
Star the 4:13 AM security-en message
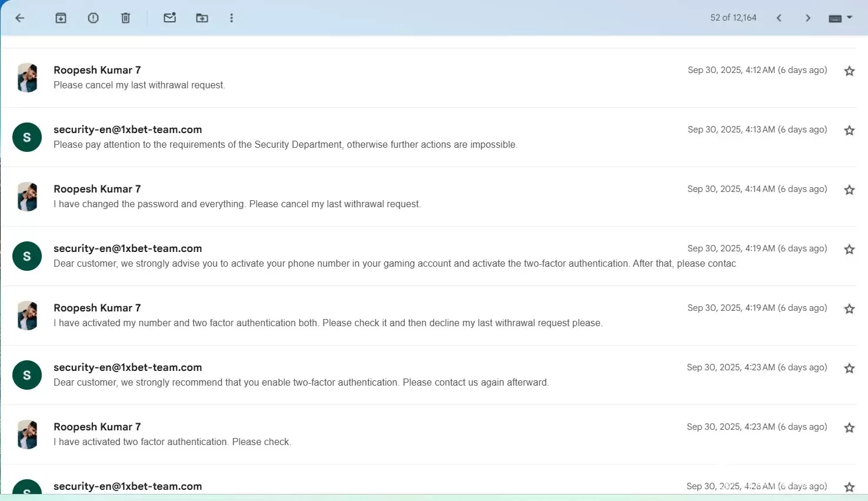[849, 131]
